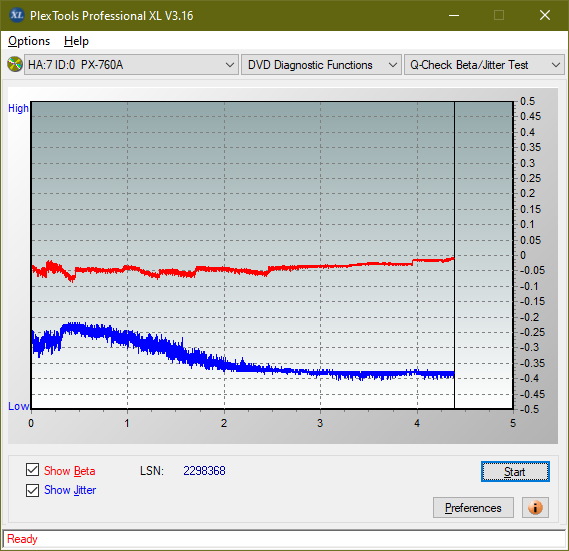
Task: Open the Options menu
Action: coord(29,41)
